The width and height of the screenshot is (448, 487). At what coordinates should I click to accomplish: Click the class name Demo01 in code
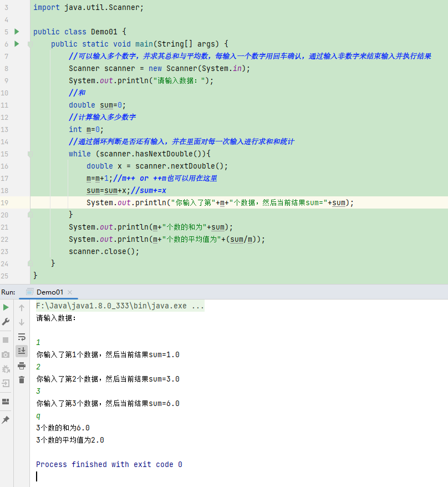(x=104, y=32)
